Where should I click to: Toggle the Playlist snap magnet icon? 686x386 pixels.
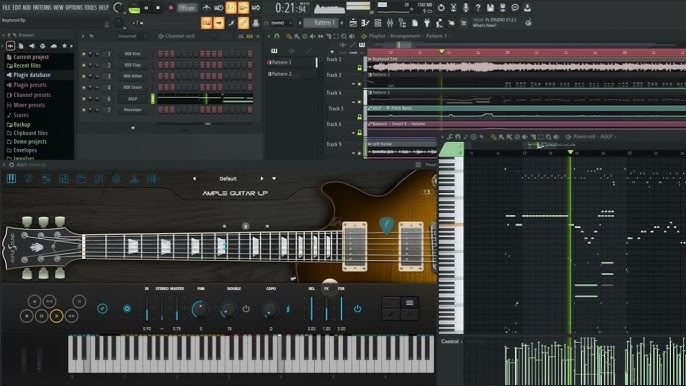click(276, 36)
